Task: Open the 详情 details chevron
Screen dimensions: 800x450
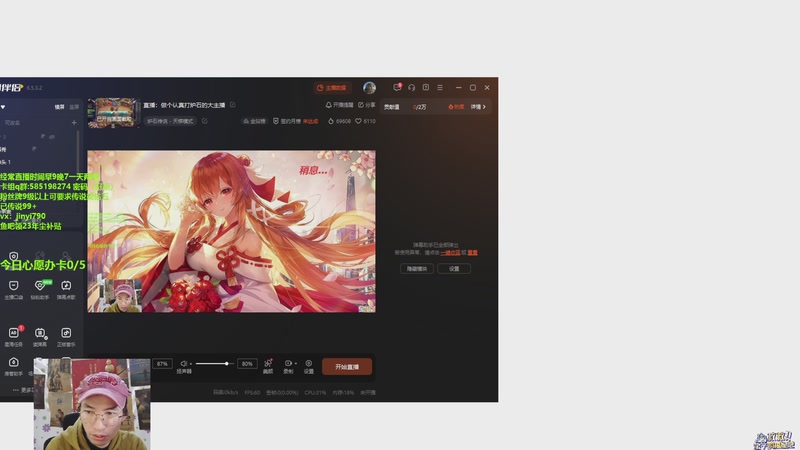Action: (478, 107)
